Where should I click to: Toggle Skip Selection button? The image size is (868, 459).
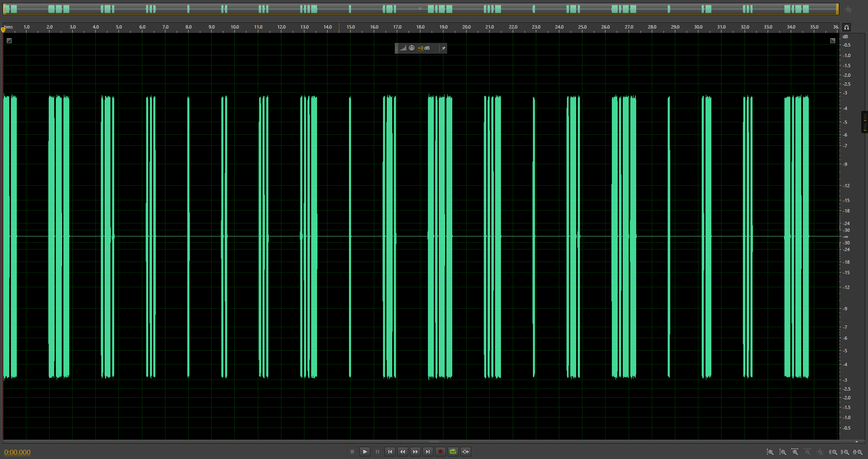pos(465,451)
